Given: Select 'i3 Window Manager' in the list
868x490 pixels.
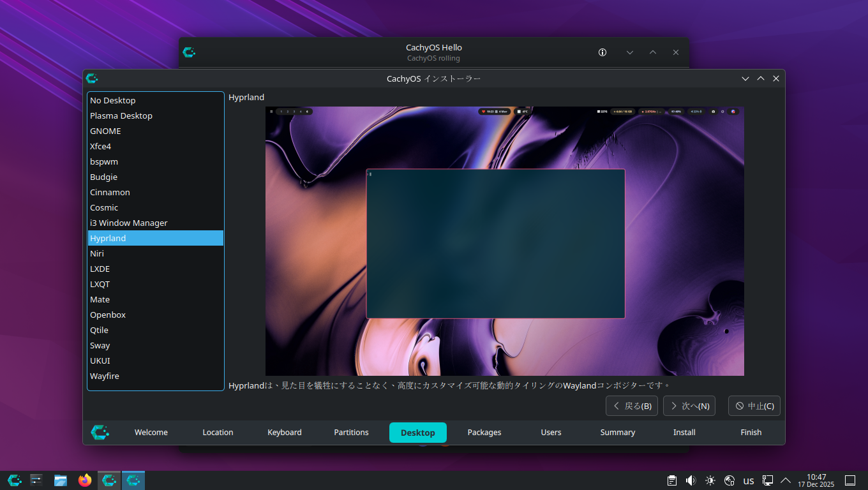Looking at the screenshot, I should (156, 223).
